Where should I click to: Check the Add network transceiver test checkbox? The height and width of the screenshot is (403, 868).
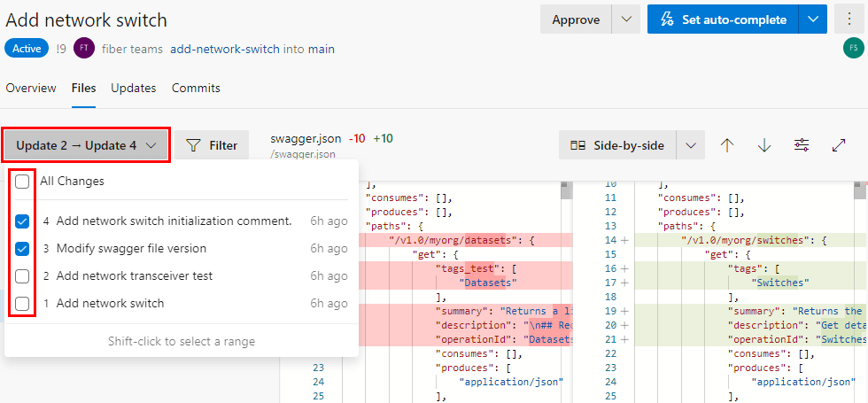click(22, 276)
